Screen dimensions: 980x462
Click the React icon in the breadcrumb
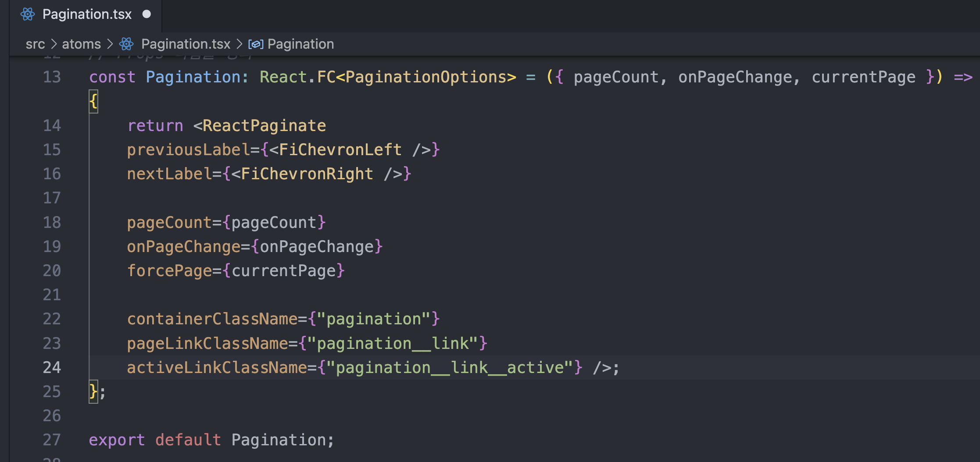point(126,44)
